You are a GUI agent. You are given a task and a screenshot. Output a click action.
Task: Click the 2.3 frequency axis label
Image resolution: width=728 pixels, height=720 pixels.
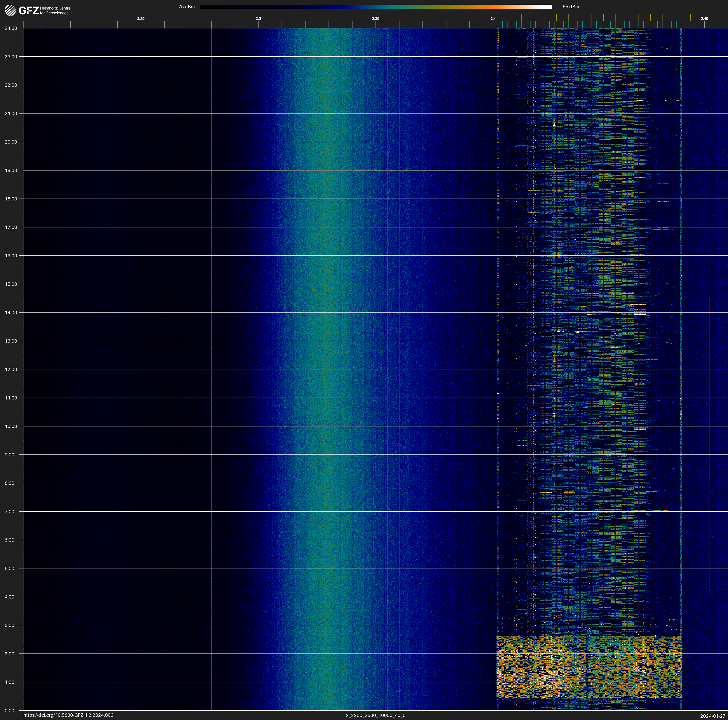click(258, 19)
